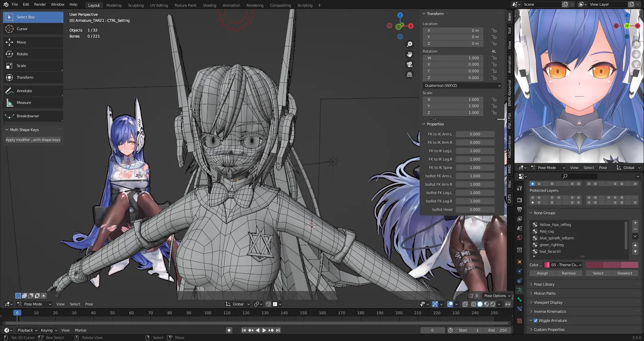
Task: Jump to timeline end frame
Action: pyautogui.click(x=278, y=330)
